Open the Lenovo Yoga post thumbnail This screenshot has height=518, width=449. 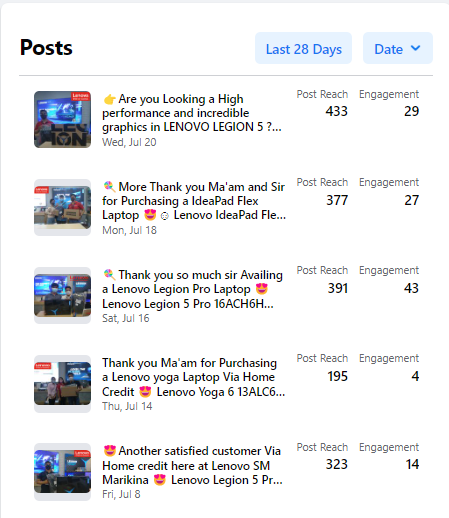click(x=62, y=384)
